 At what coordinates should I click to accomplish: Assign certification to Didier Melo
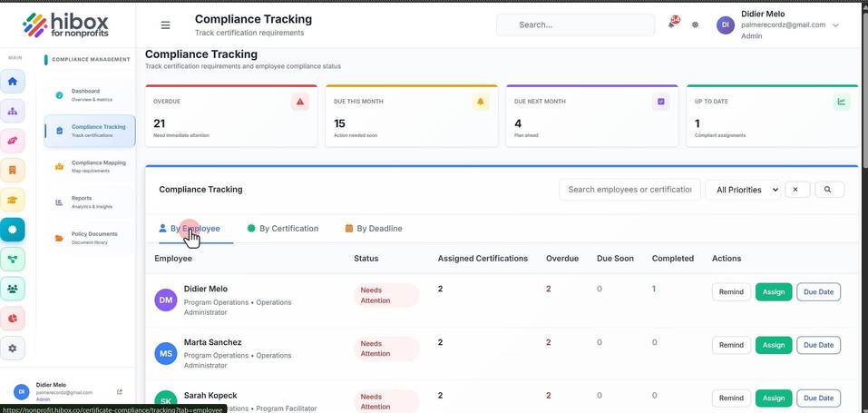(x=774, y=291)
